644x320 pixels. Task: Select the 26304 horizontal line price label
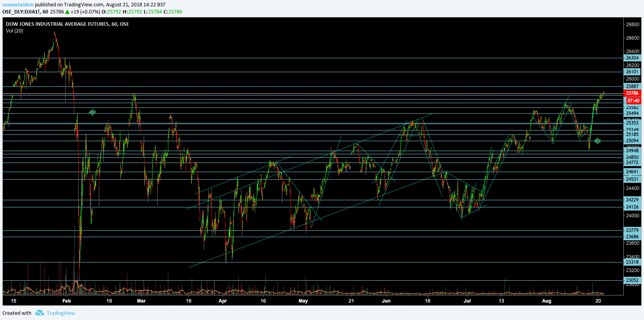tap(632, 58)
